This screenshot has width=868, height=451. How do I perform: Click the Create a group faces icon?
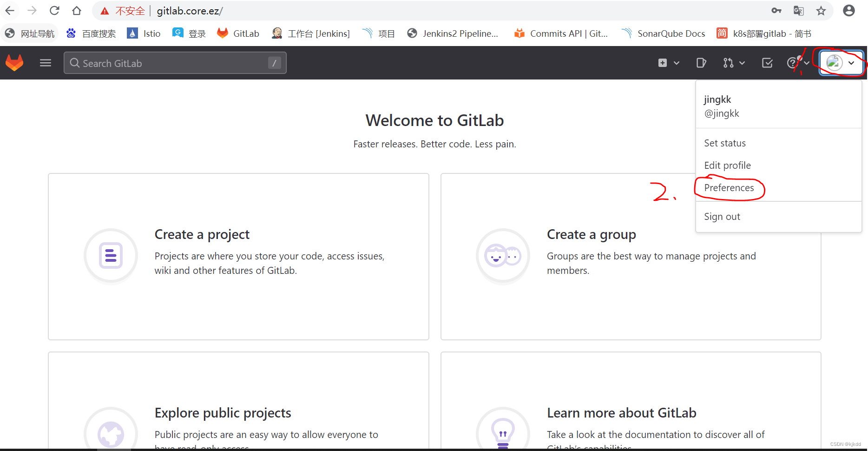(503, 256)
